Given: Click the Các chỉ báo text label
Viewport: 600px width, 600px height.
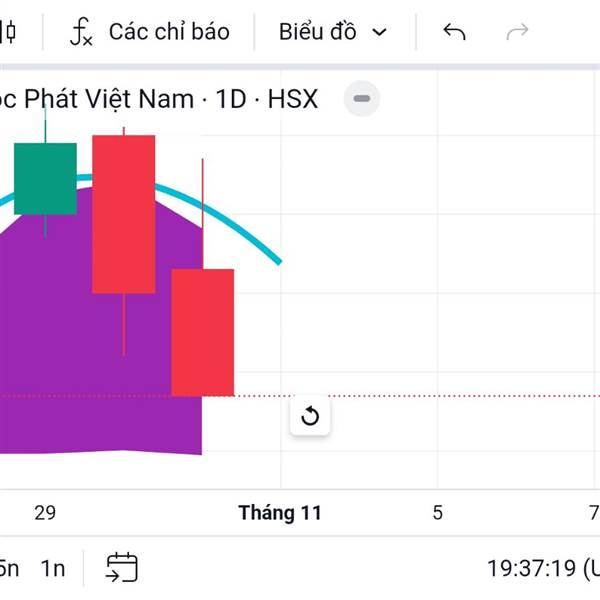Looking at the screenshot, I should (169, 32).
